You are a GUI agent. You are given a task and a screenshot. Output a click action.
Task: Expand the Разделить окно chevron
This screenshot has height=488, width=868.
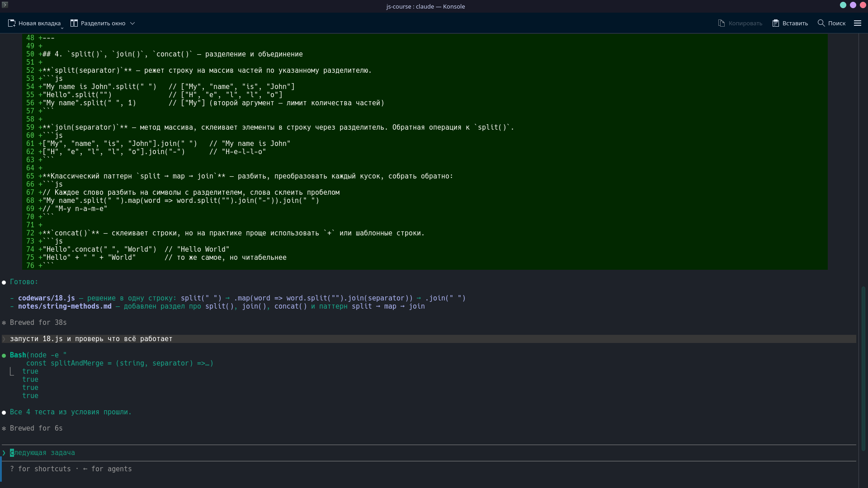tap(132, 23)
